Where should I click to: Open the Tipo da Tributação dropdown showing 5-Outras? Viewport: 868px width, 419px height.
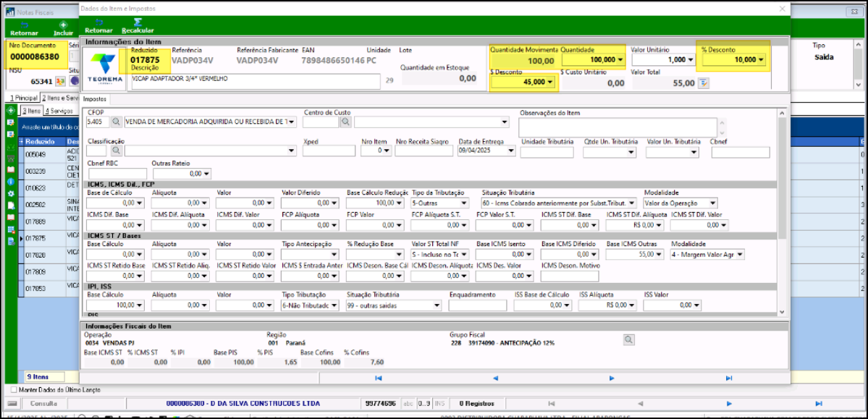(x=465, y=203)
